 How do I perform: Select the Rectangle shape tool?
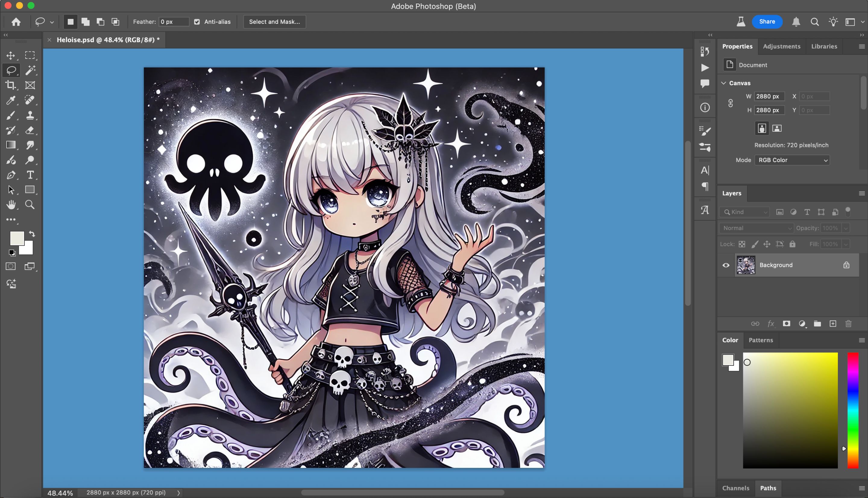pyautogui.click(x=30, y=190)
